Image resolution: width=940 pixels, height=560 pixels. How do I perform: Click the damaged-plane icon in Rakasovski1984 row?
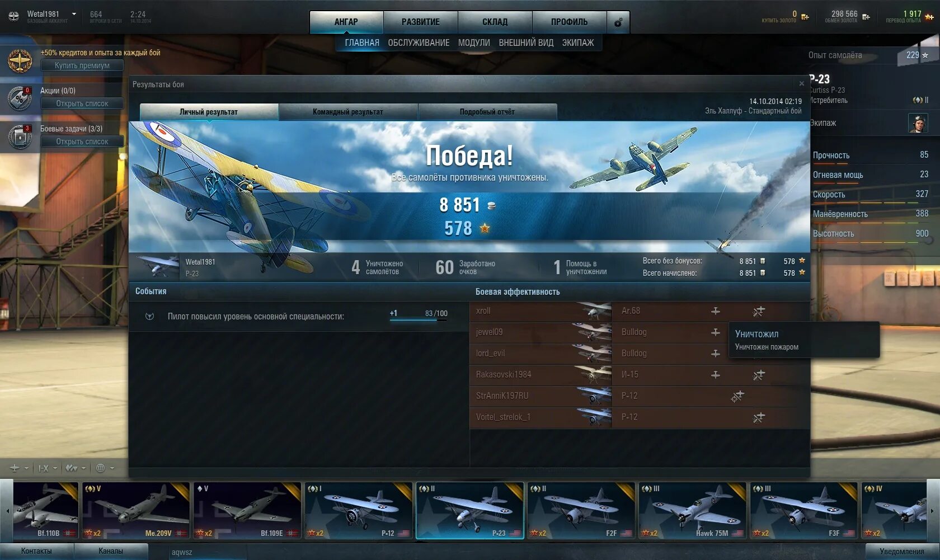759,375
